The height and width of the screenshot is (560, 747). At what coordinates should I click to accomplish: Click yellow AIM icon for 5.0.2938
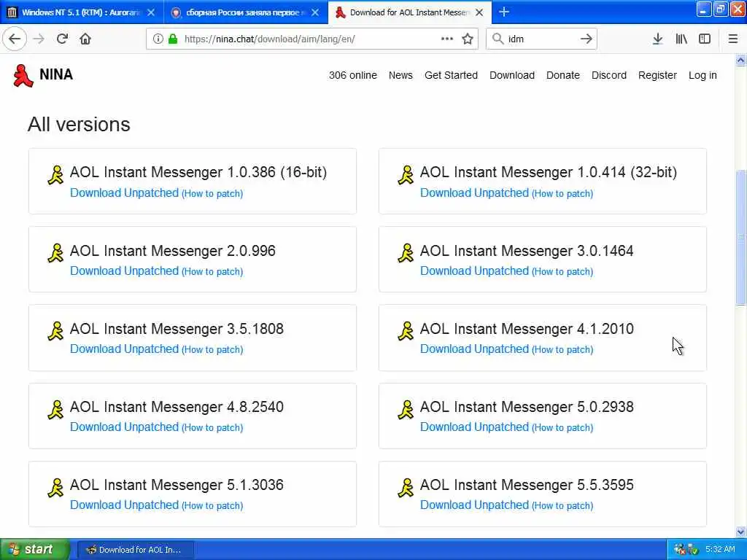click(x=406, y=410)
